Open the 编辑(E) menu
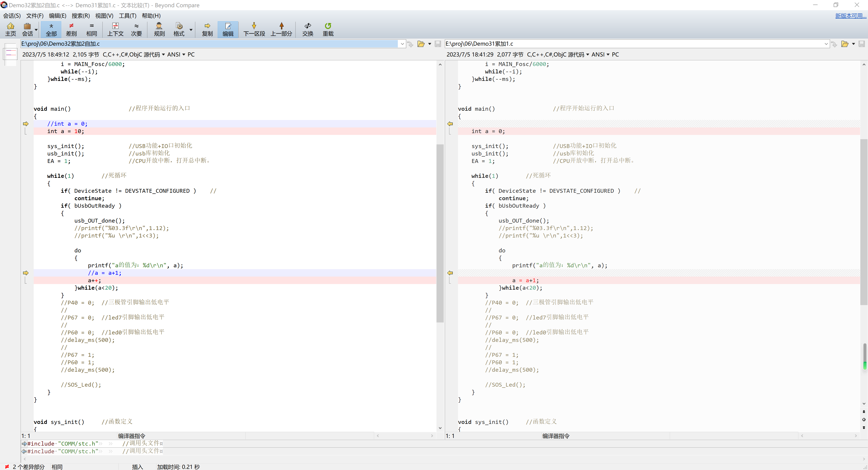 tap(58, 16)
